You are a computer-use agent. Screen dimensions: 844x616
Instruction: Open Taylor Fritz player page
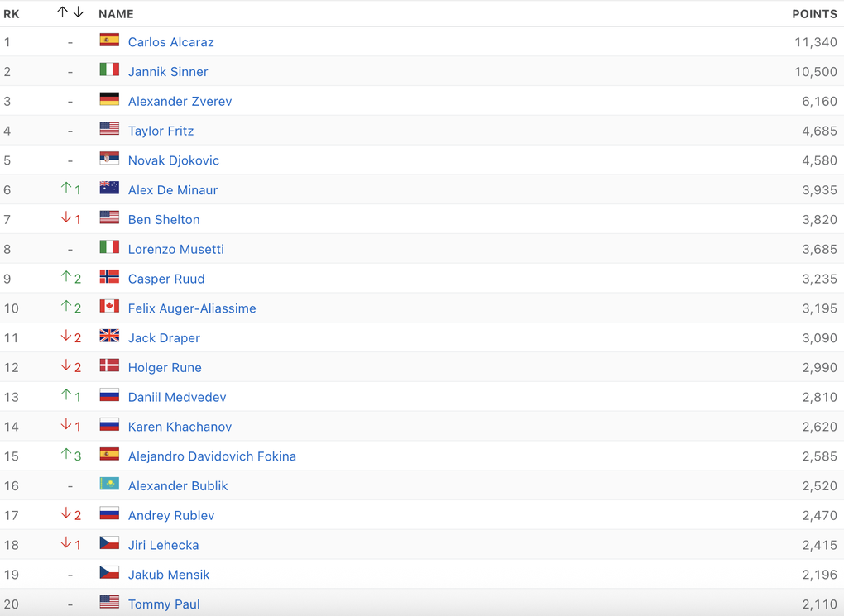pos(161,131)
